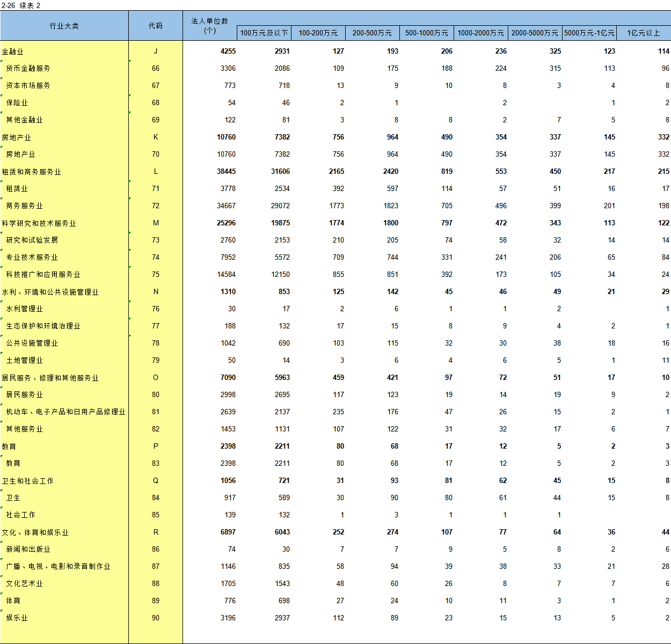This screenshot has width=671, height=644.
Task: Click the 研究和试验发展 cell
Action: 32,240
